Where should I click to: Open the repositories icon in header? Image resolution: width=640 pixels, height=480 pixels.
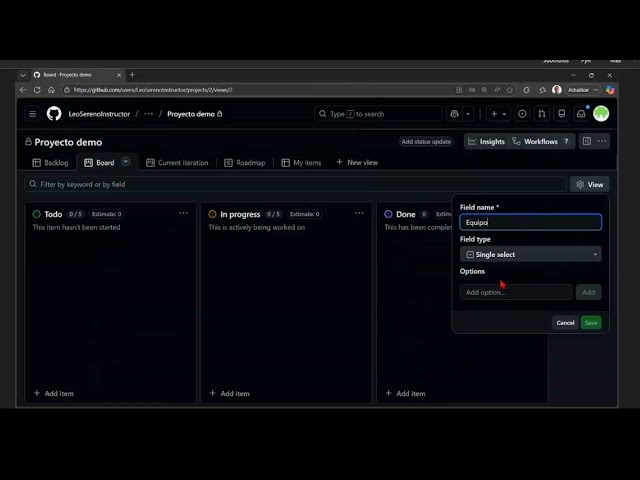(x=562, y=114)
